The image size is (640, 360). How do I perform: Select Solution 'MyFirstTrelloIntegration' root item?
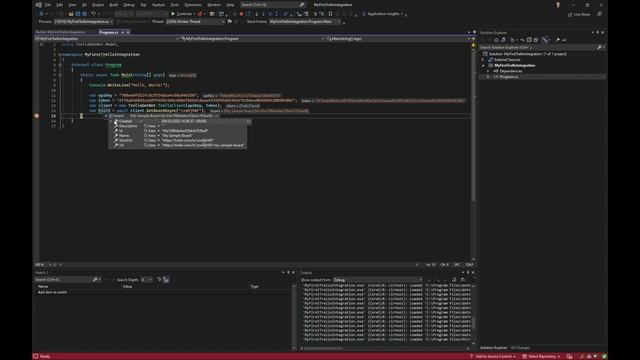click(x=528, y=54)
